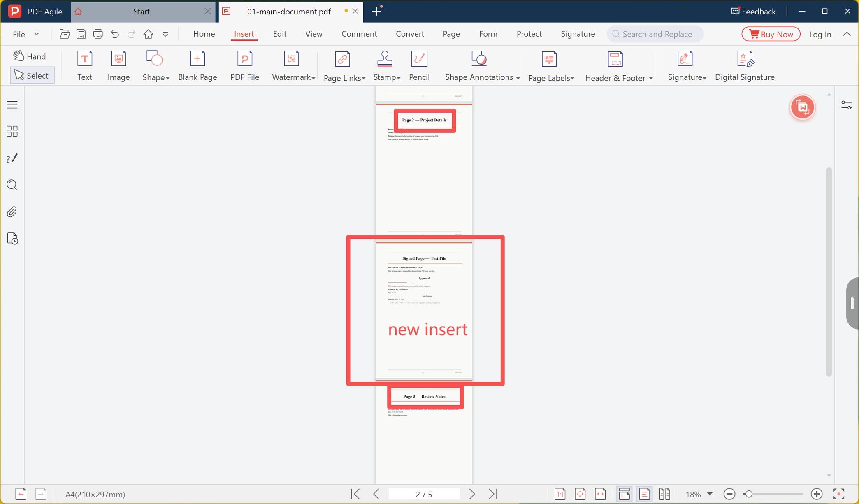Expand the File menu arrow

(37, 34)
